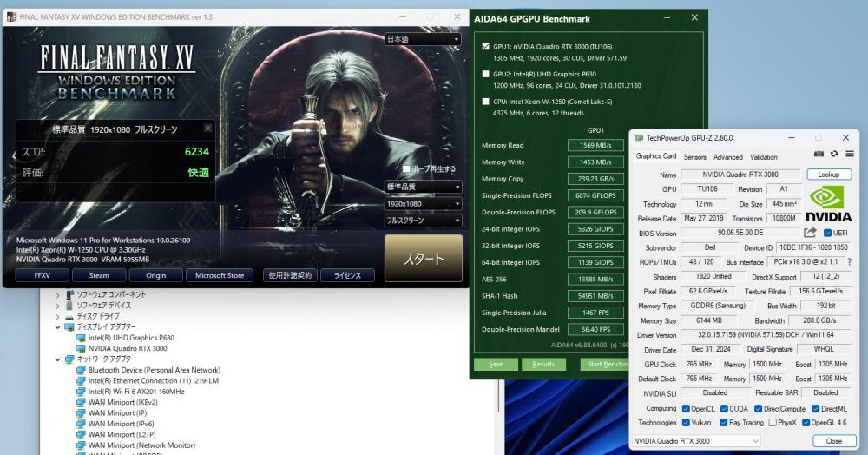Click the WAN Miniport (IKEv2) icon
The width and height of the screenshot is (868, 455).
(x=81, y=402)
